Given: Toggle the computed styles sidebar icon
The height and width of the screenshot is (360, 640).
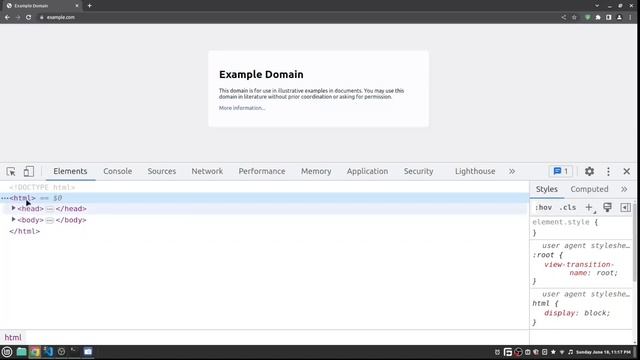Looking at the screenshot, I should (x=625, y=207).
